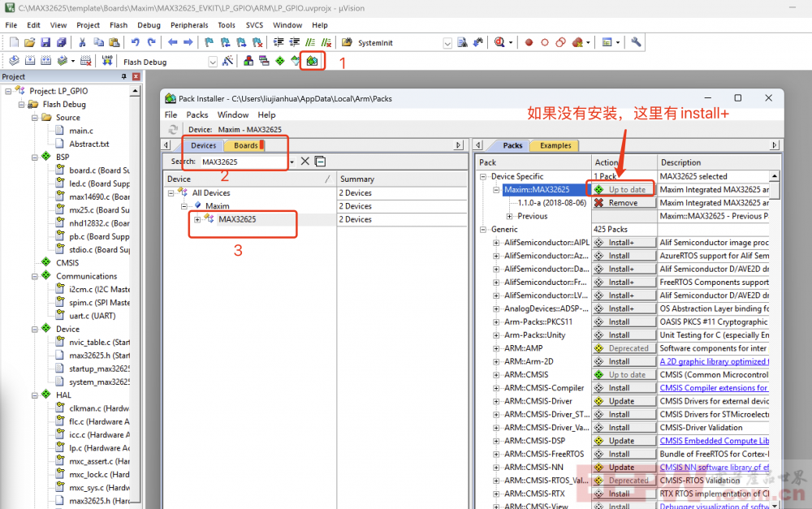Viewport: 812px width, 509px height.
Task: Click the Save toolbar icon
Action: [x=45, y=42]
